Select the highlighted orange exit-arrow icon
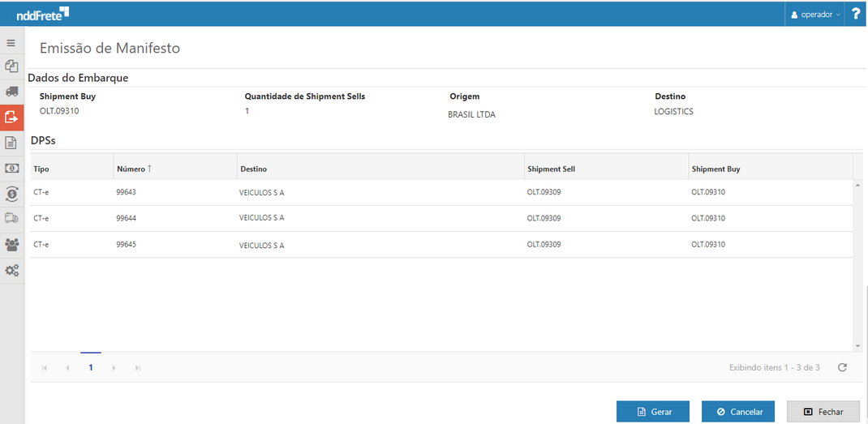 [x=11, y=118]
